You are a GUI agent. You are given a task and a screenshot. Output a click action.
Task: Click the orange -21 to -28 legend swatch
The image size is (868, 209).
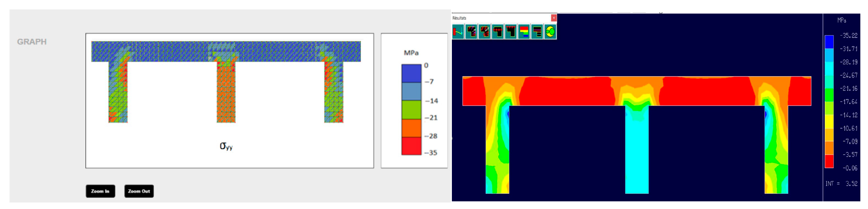click(x=411, y=128)
